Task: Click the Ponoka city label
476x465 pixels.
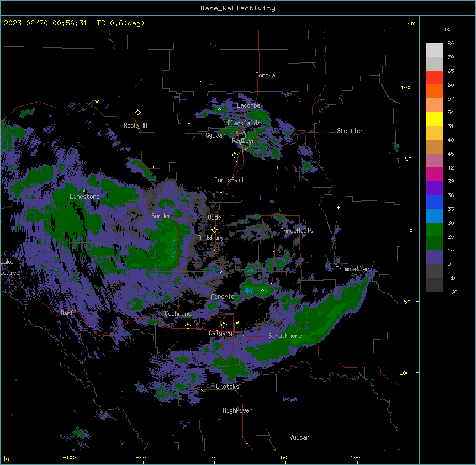Action: point(265,75)
